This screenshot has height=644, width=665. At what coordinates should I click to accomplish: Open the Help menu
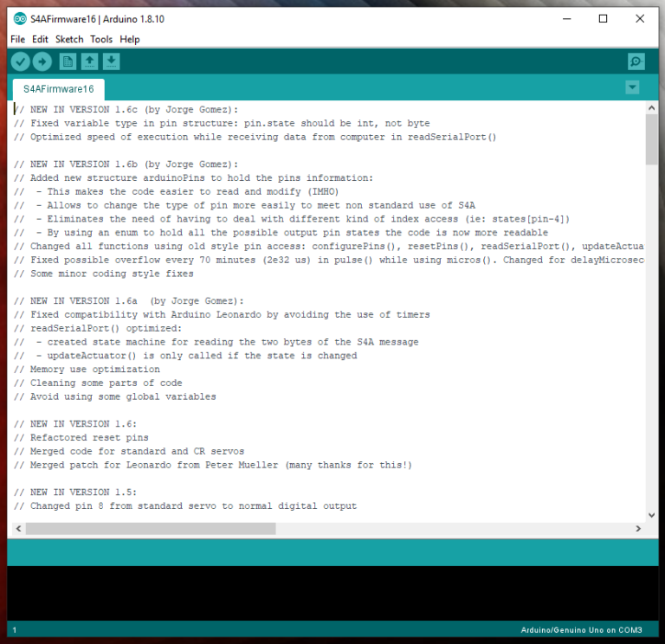click(130, 39)
